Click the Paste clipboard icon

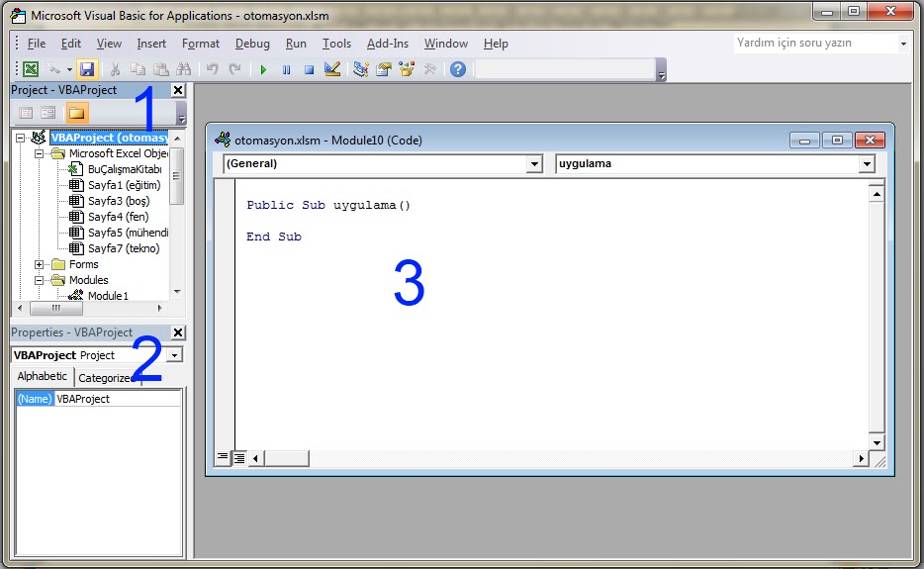[161, 69]
